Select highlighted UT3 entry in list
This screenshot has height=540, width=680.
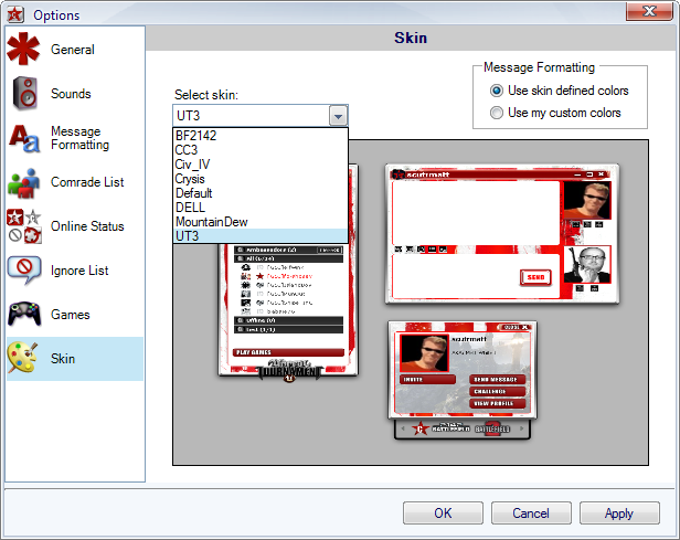260,236
